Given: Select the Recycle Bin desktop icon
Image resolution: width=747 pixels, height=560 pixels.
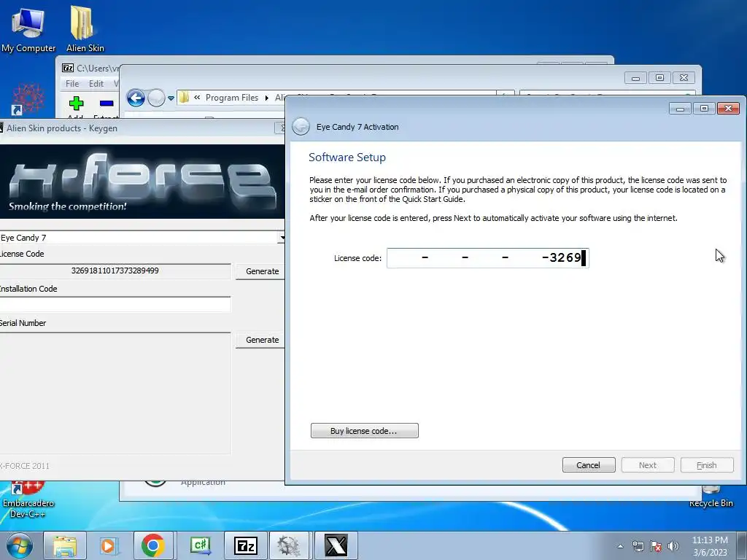Looking at the screenshot, I should coord(711,497).
